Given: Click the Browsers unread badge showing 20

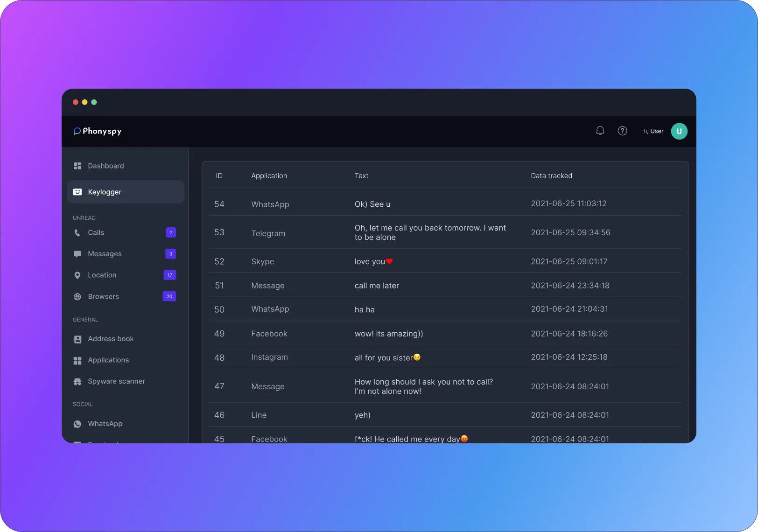Looking at the screenshot, I should point(169,296).
